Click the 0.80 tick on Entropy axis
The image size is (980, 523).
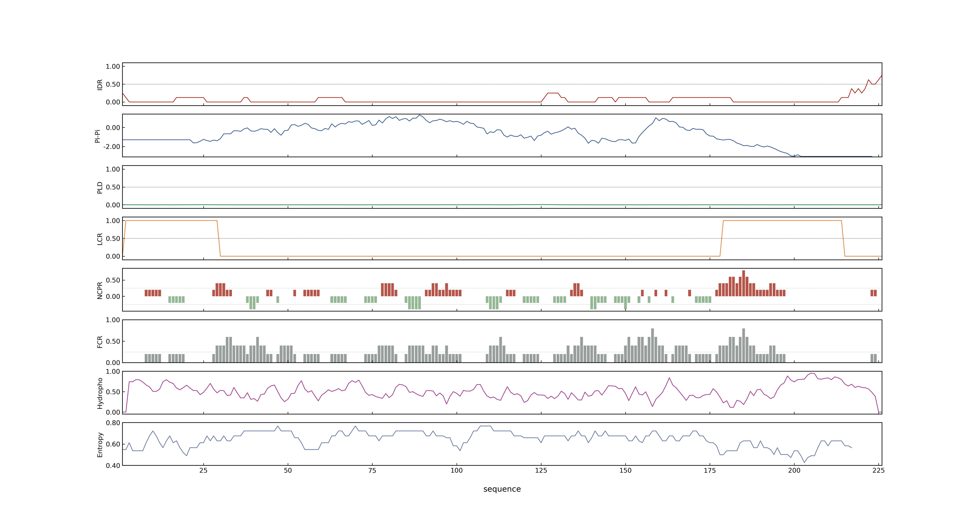click(x=113, y=423)
